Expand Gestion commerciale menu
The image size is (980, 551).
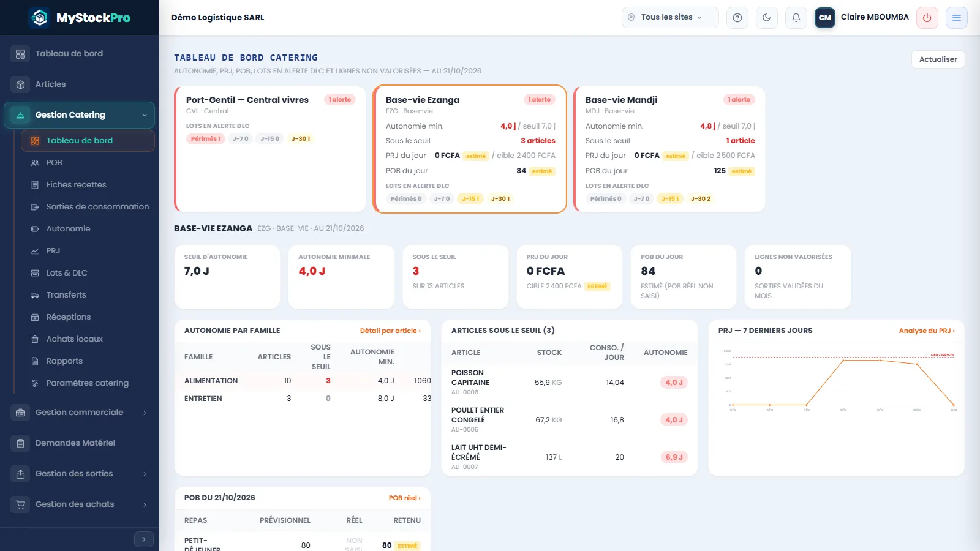click(79, 413)
